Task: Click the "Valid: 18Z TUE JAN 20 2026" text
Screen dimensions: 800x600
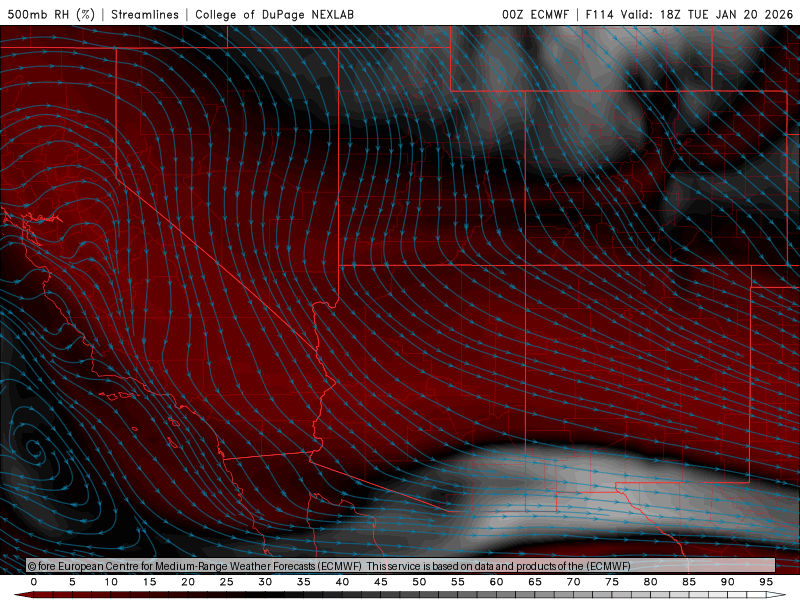Action: pos(707,14)
